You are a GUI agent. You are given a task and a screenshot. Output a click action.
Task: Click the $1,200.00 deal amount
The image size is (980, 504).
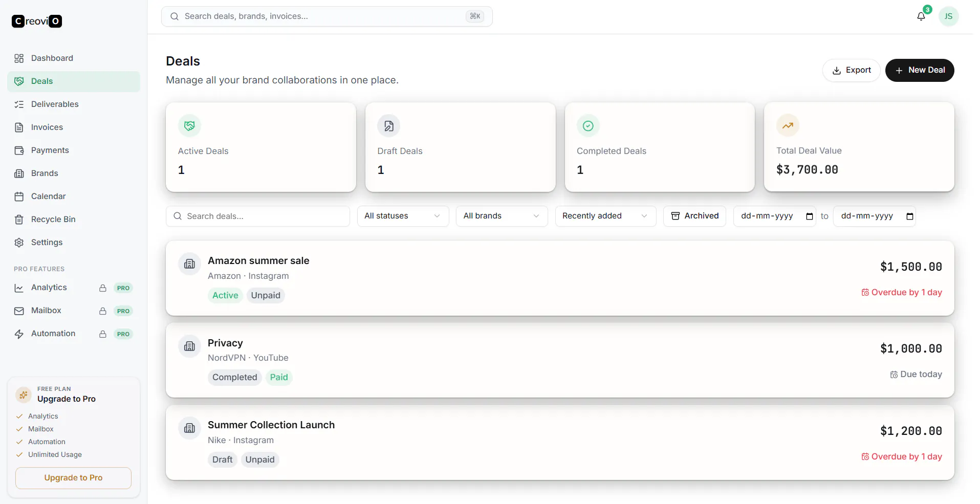(911, 431)
